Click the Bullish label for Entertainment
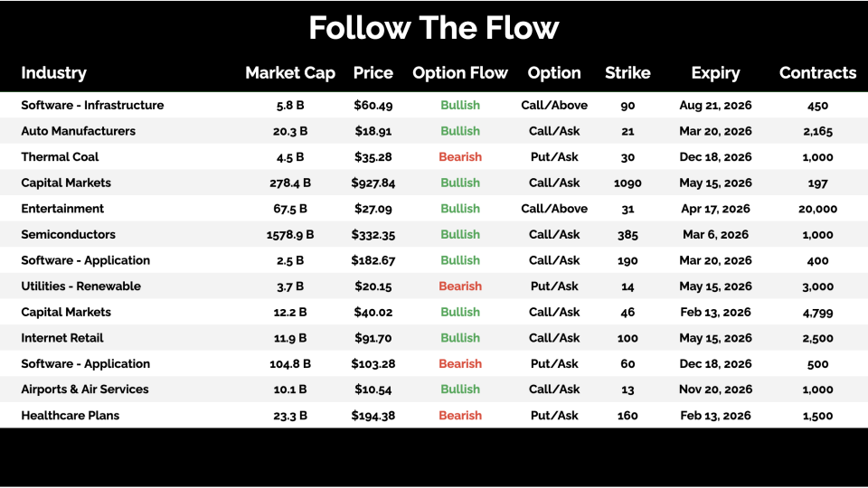868x488 pixels. coord(460,209)
